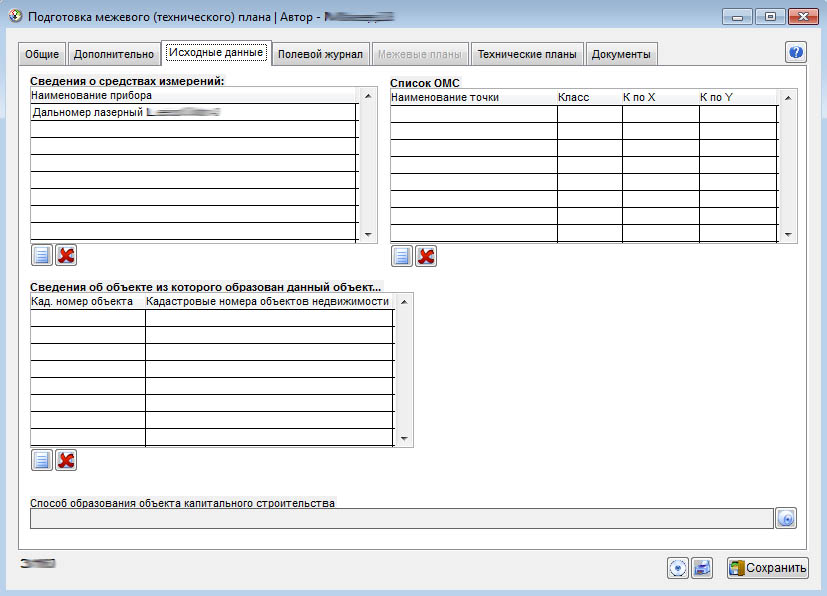
Task: Open selector beside Способ образования field
Action: tap(786, 518)
